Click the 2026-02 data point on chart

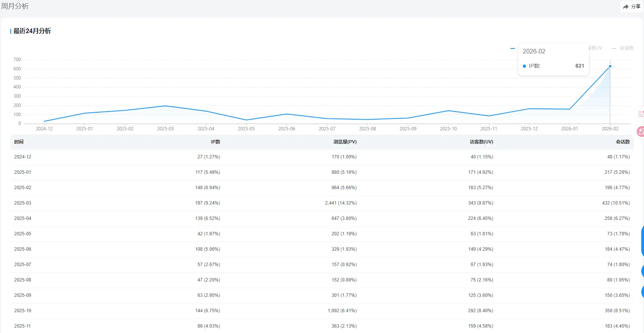(x=610, y=66)
